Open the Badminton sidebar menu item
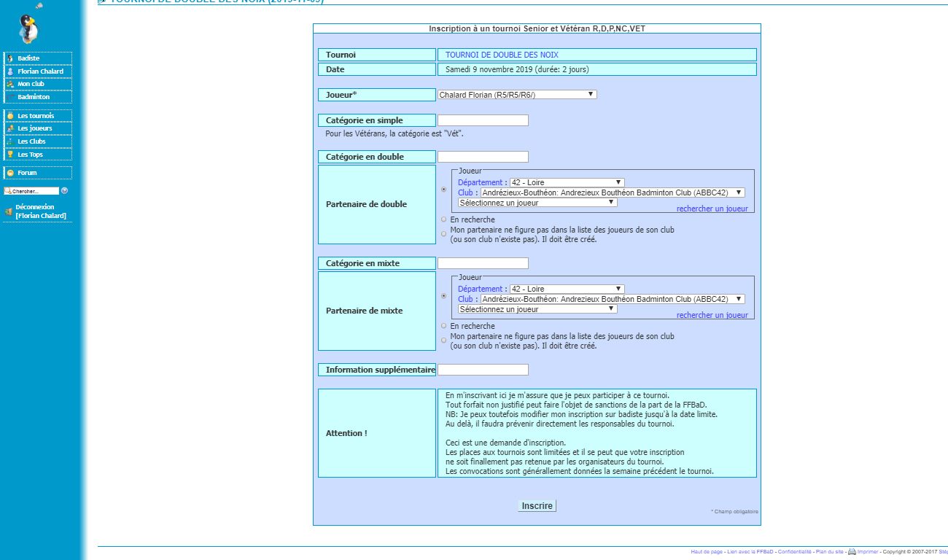 pyautogui.click(x=38, y=97)
